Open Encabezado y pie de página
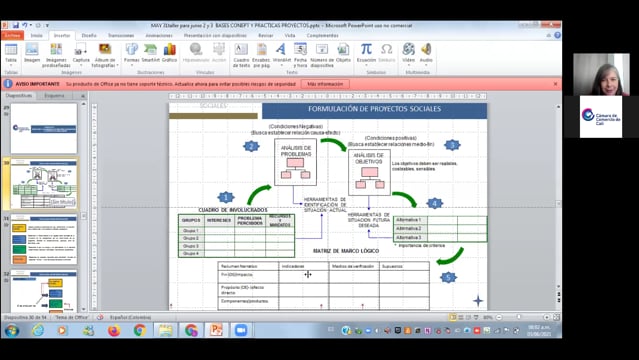 pos(261,55)
